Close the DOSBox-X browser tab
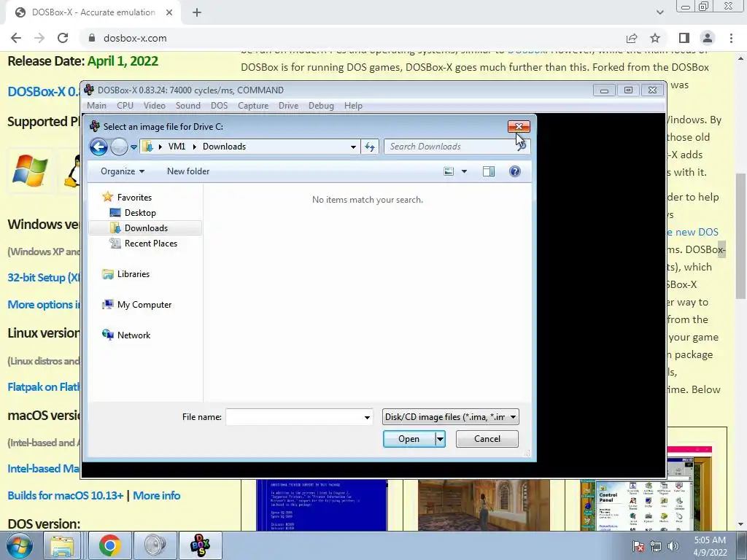The image size is (747, 560). 169,13
